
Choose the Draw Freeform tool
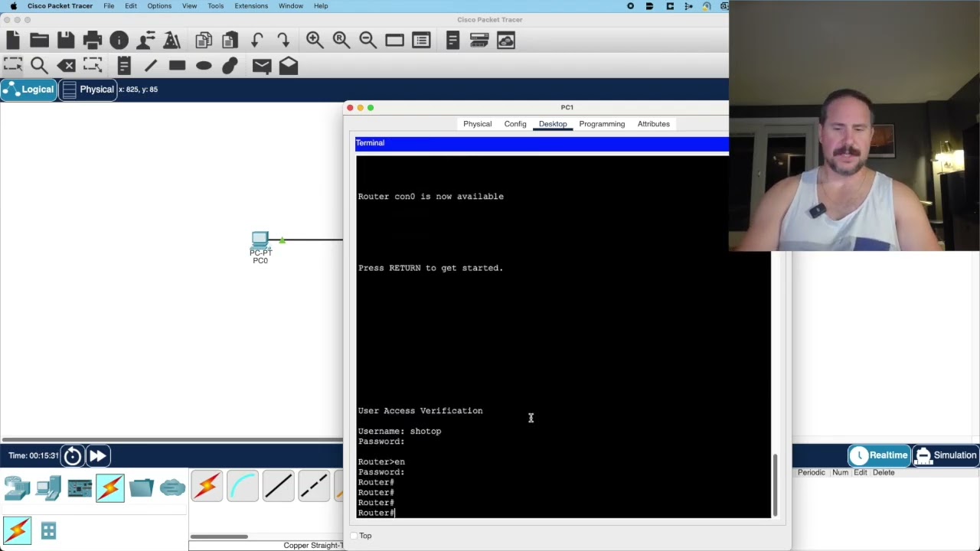click(230, 66)
